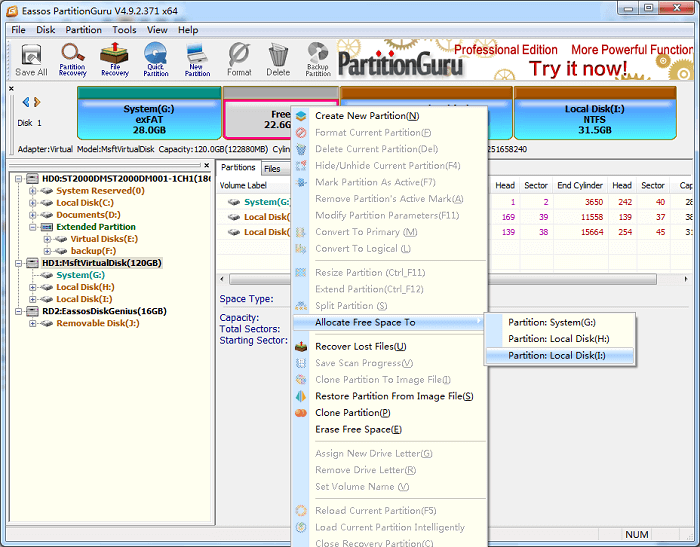Click HD0 hard disk icon in tree

pyautogui.click(x=32, y=179)
